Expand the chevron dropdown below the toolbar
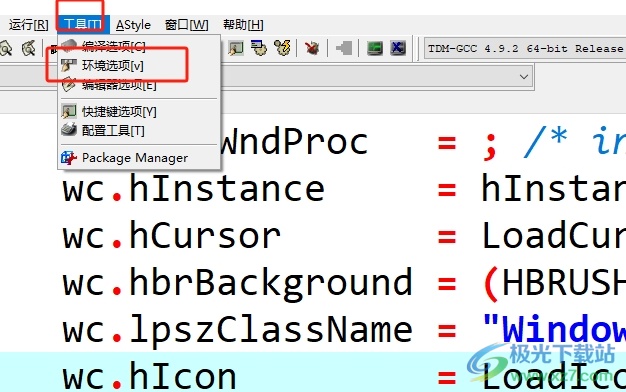The image size is (626, 392). click(x=524, y=77)
